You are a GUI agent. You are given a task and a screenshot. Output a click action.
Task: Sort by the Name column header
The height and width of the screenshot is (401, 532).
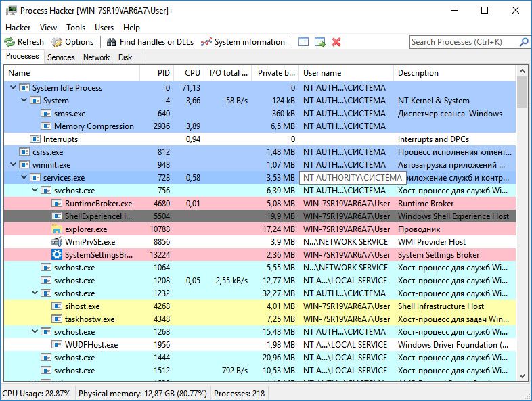click(x=72, y=73)
